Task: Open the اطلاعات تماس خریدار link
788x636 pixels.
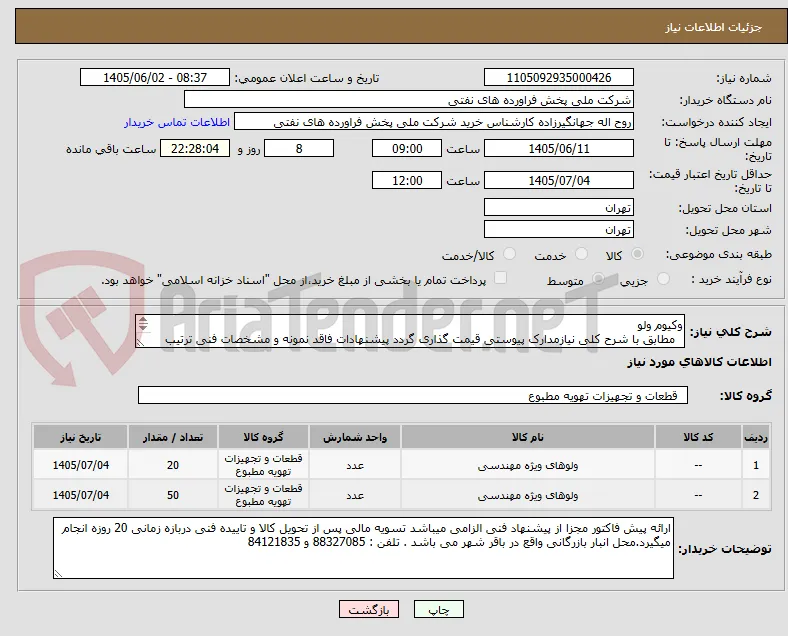Action: (177, 122)
